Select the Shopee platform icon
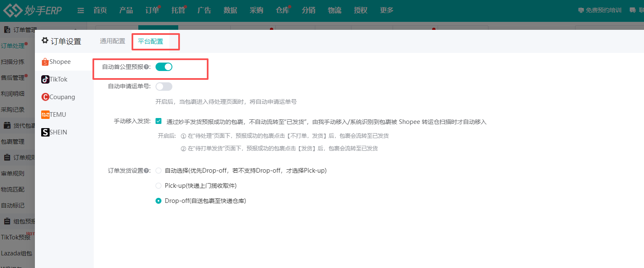 tap(45, 61)
